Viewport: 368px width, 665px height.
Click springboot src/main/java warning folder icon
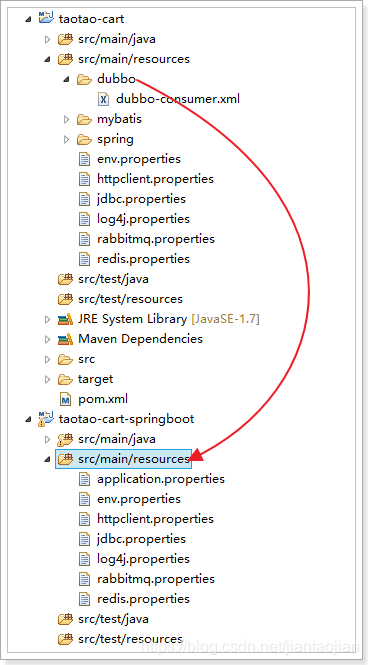pos(66,439)
